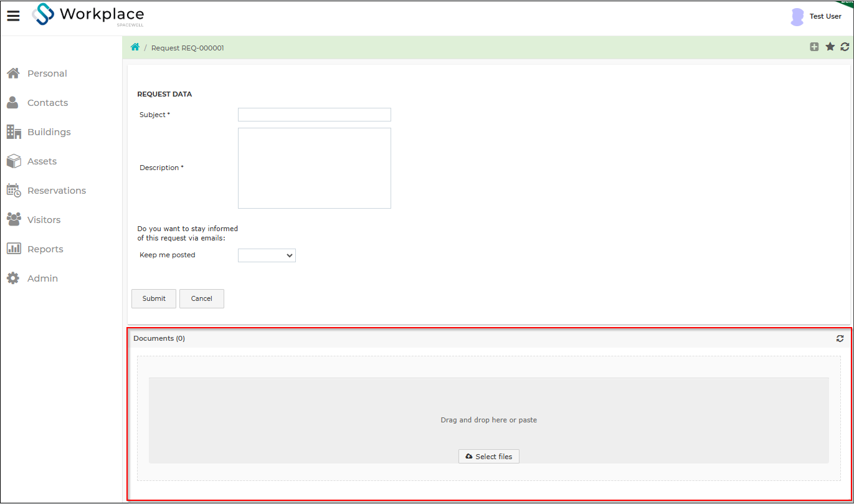Open Assets menu item

[42, 161]
